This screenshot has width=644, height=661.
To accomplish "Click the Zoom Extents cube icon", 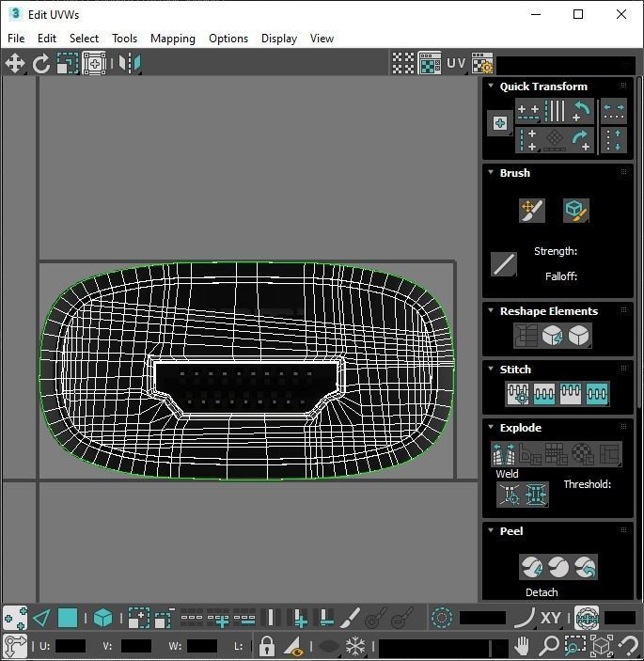I will tap(602, 646).
